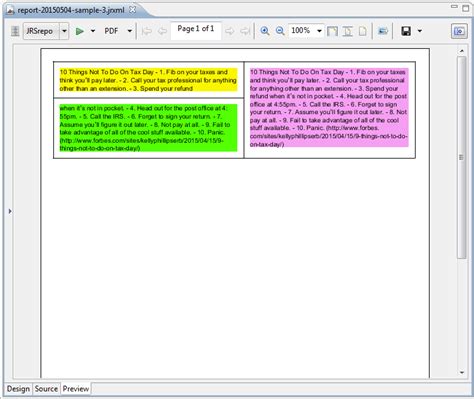
Task: Go to previous page of the preview
Action: (162, 31)
